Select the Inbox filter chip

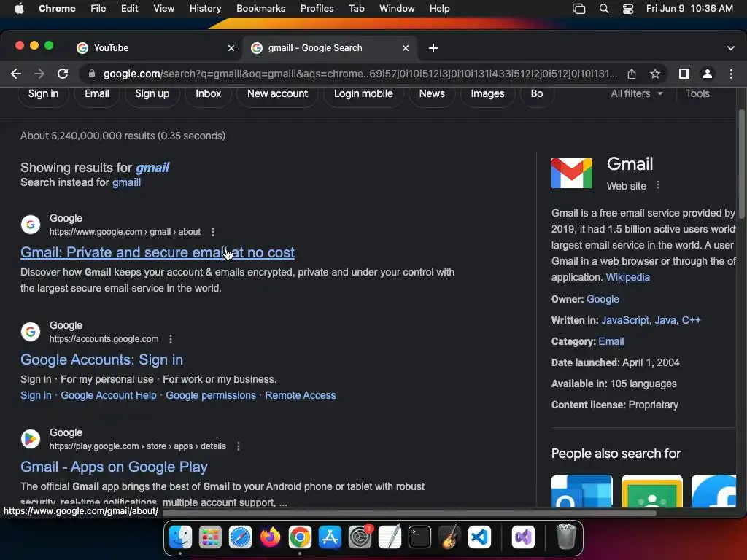click(208, 93)
